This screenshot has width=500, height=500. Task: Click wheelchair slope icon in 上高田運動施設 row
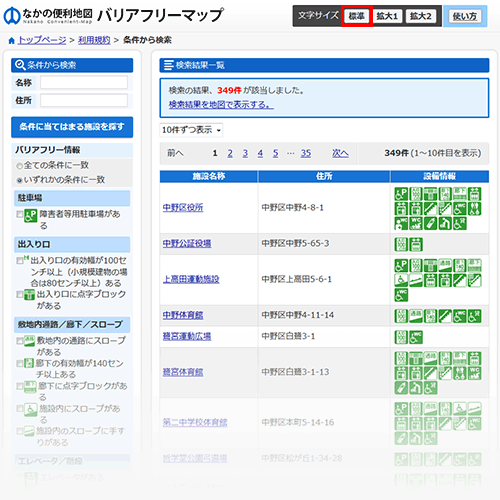pos(401,280)
